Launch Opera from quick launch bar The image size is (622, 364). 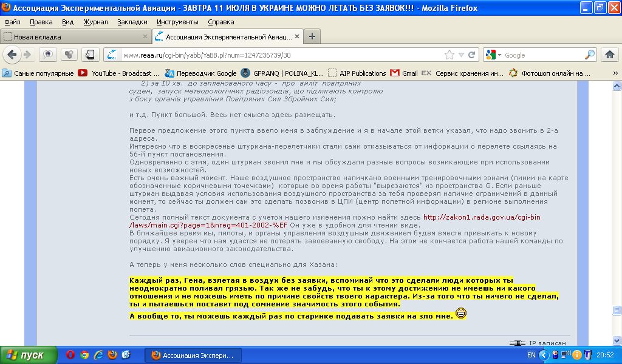pyautogui.click(x=70, y=355)
